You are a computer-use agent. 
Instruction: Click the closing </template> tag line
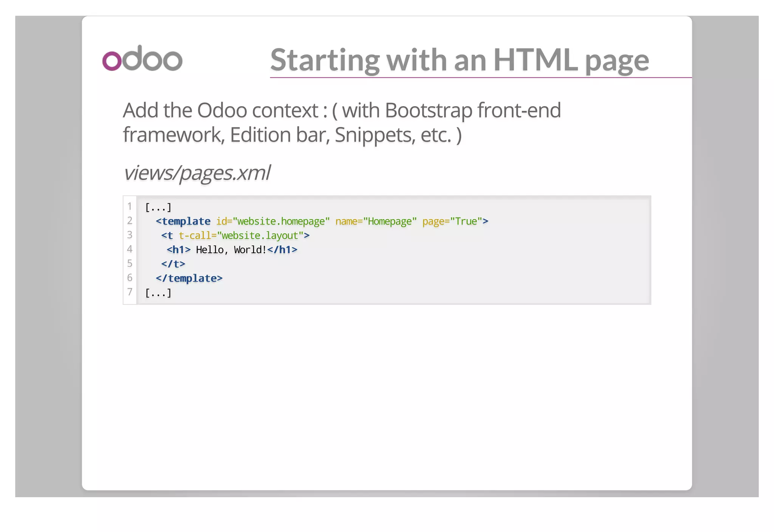click(x=189, y=278)
